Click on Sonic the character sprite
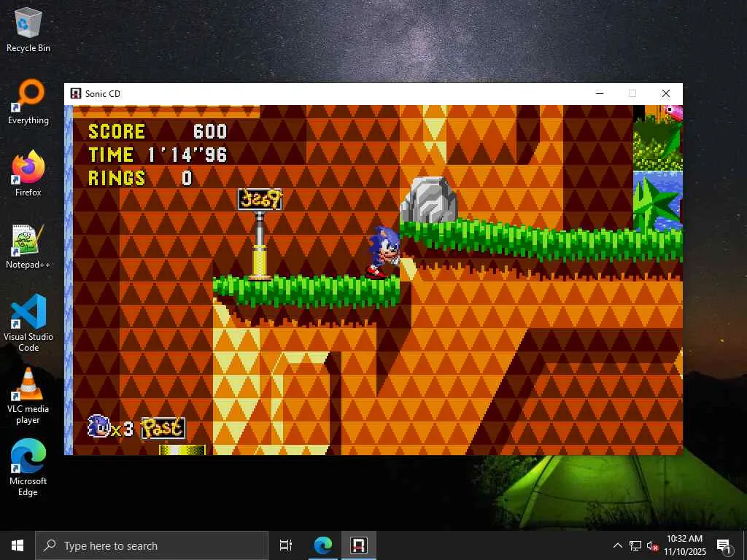Viewport: 747px width, 560px height. (x=384, y=252)
